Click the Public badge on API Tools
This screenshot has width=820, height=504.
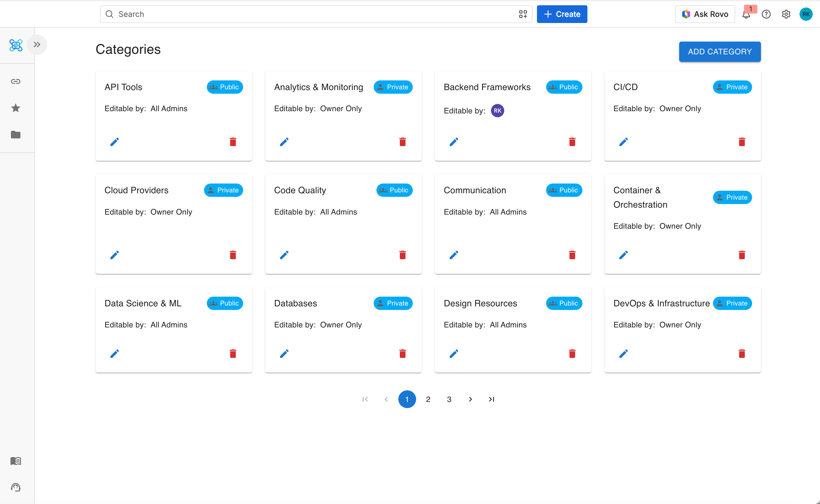tap(225, 87)
